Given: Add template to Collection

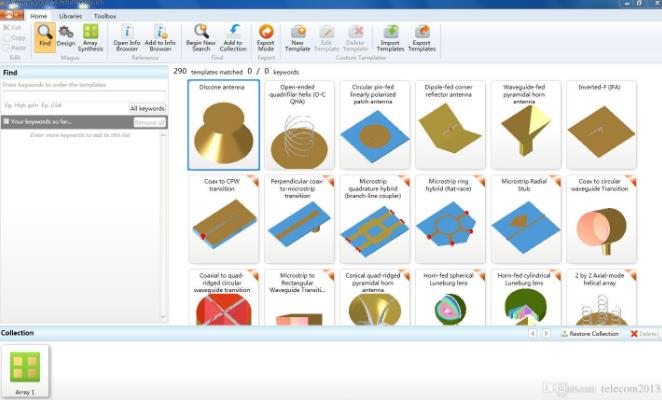Looking at the screenshot, I should click(x=233, y=37).
